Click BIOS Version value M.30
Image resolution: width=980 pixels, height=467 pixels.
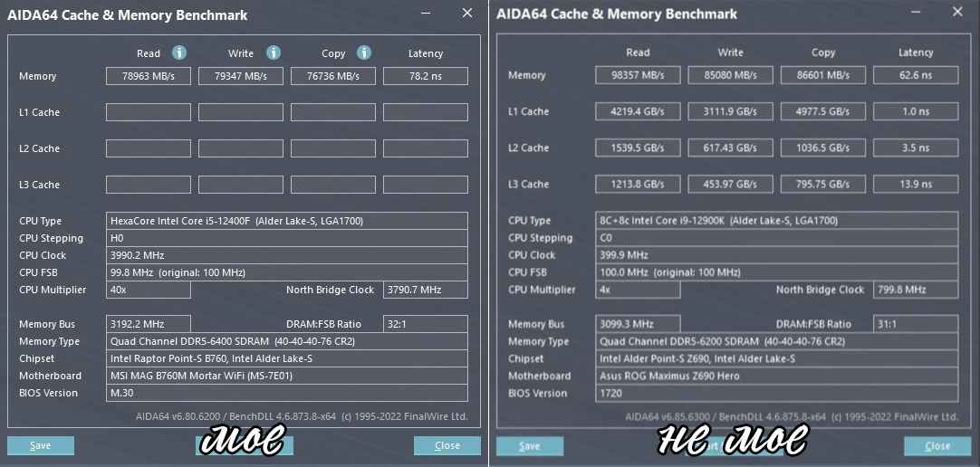tap(287, 393)
